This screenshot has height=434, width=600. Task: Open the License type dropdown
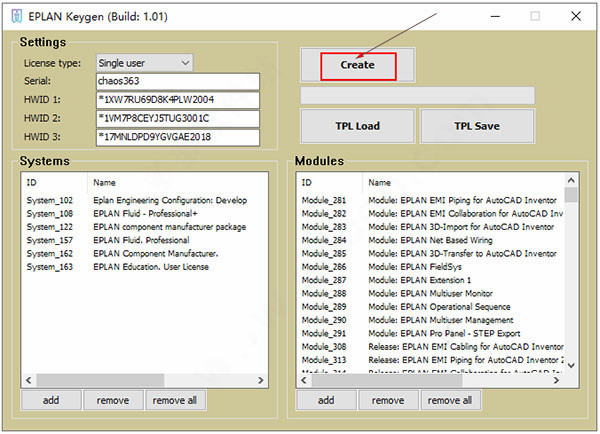point(143,63)
